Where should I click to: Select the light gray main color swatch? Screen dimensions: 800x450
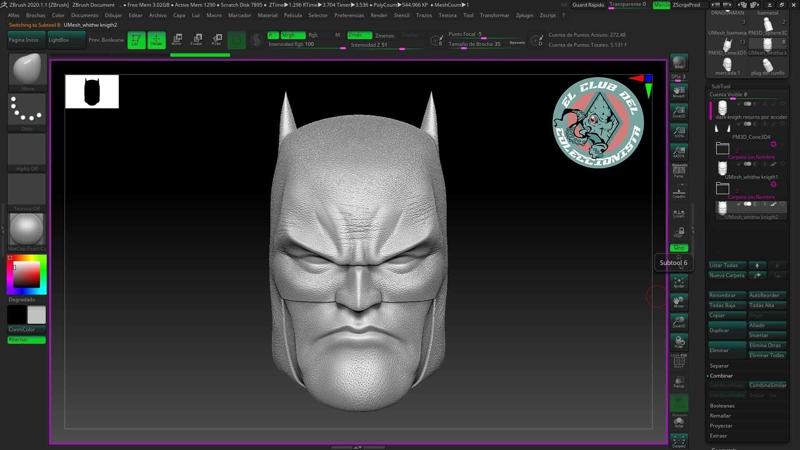[37, 315]
